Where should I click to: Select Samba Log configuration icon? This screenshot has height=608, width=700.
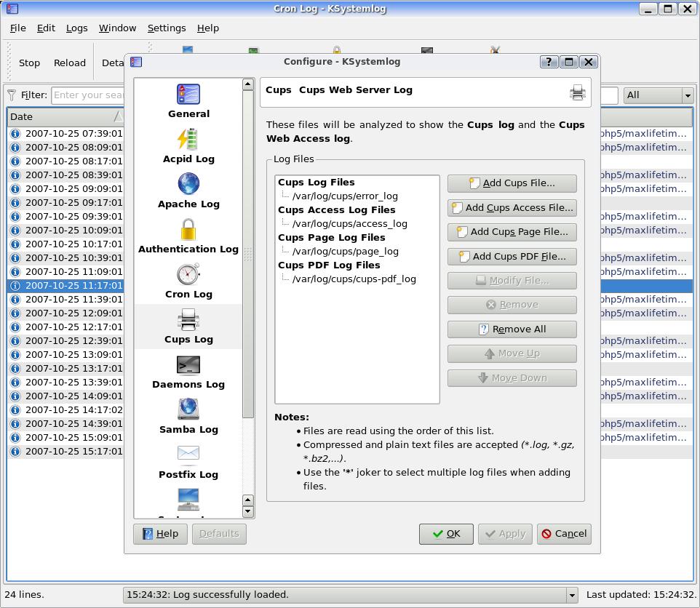tap(188, 409)
